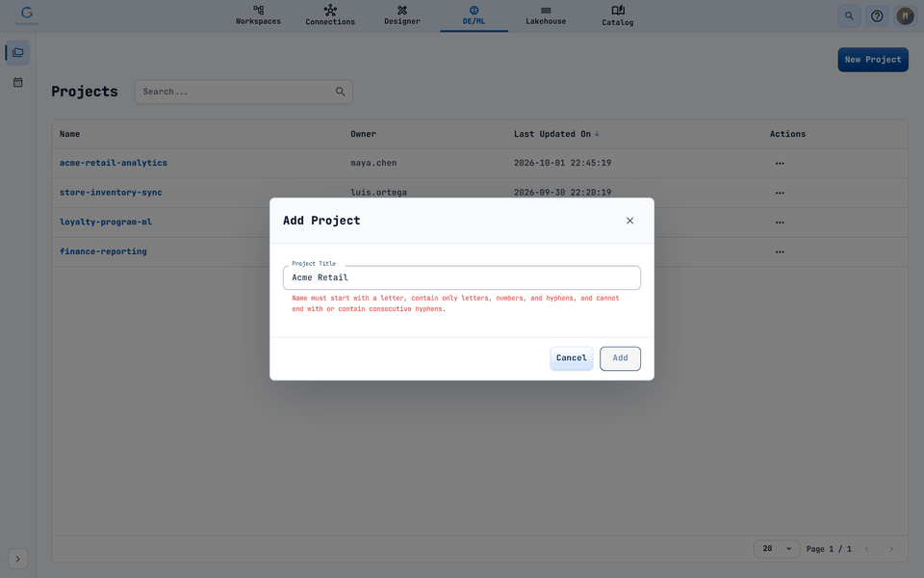The height and width of the screenshot is (578, 924).
Task: Click owner luis.ortega cell
Action: click(x=378, y=193)
